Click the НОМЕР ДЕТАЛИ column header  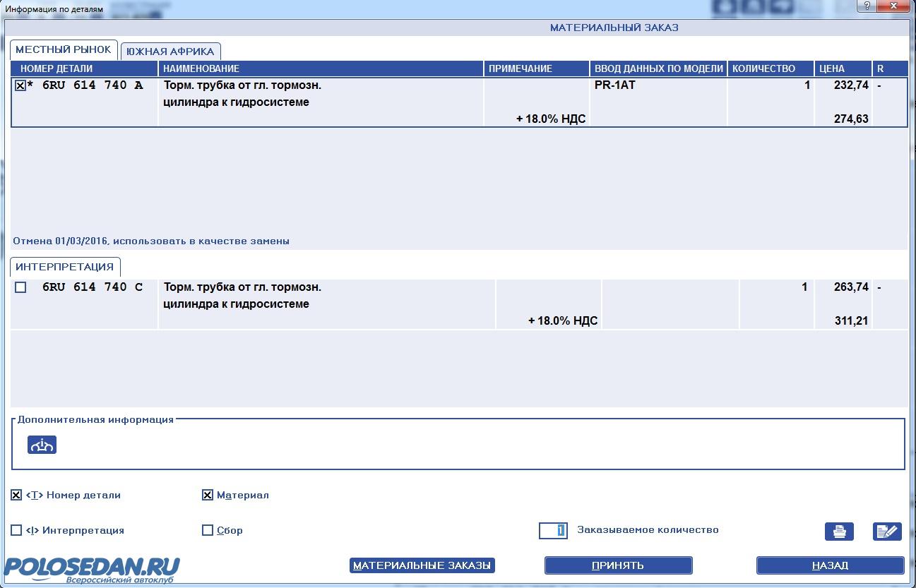coord(84,68)
